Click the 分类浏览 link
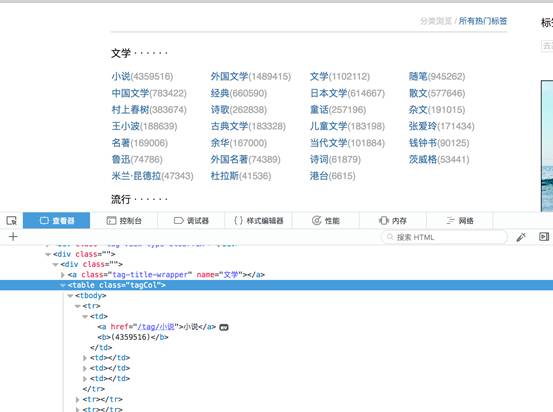This screenshot has width=553, height=412. click(x=436, y=21)
